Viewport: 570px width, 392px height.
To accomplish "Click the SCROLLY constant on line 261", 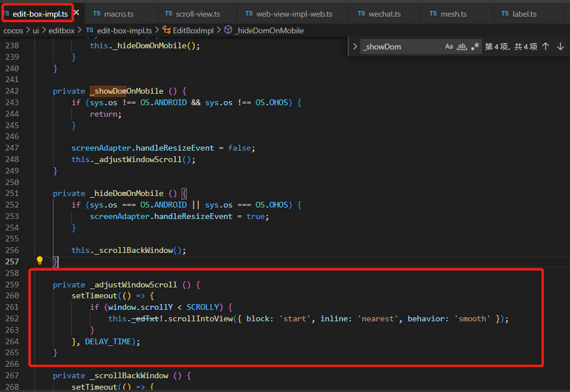I will pos(202,307).
